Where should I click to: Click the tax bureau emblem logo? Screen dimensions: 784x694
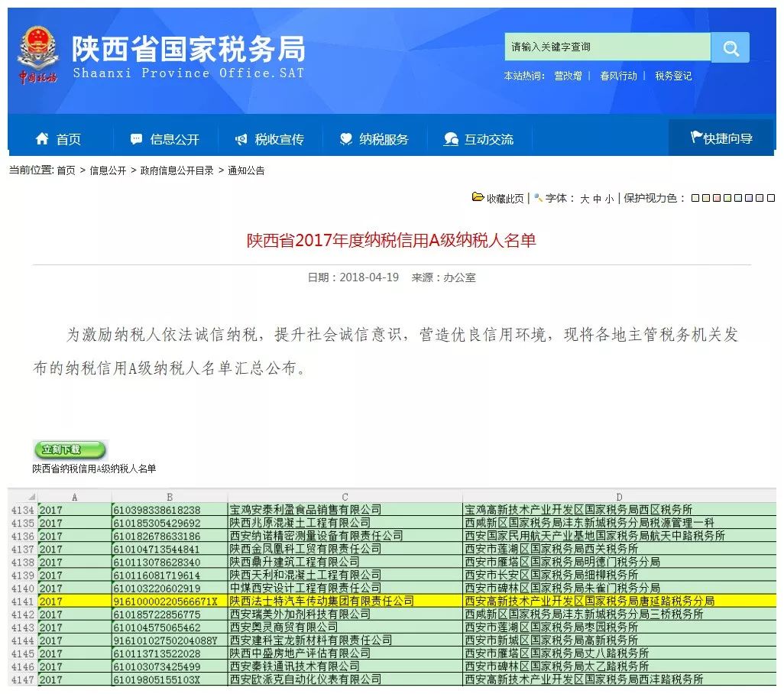click(x=37, y=55)
